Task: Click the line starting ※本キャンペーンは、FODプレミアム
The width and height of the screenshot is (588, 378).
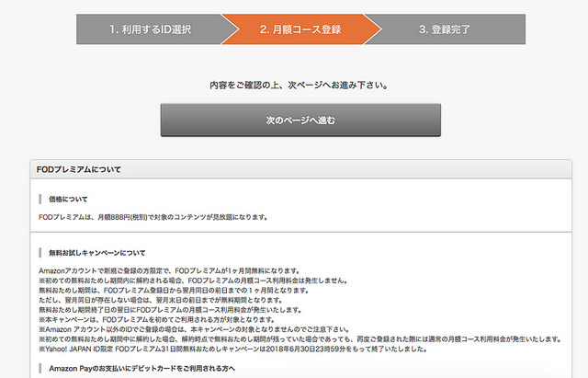Action: [157, 320]
